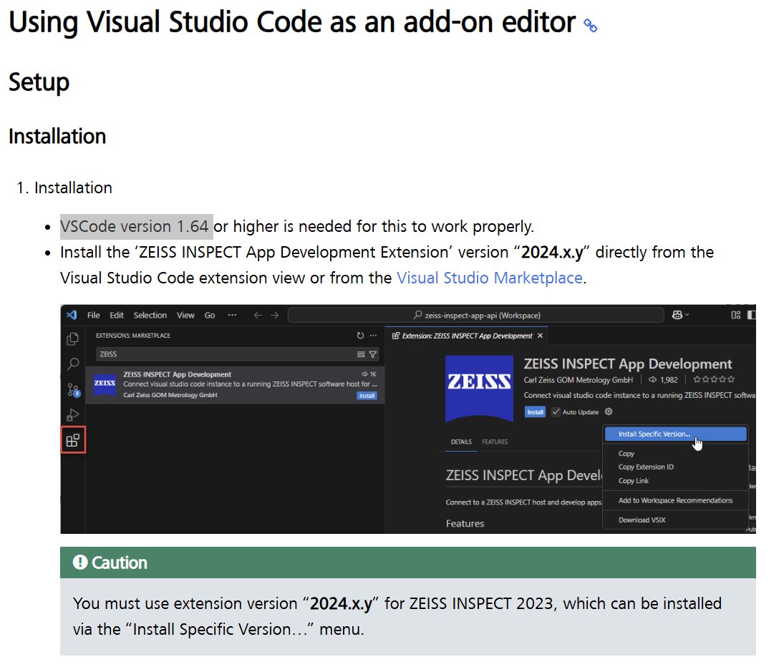This screenshot has width=784, height=672.
Task: Toggle the Auto Update checkbox
Action: point(556,412)
